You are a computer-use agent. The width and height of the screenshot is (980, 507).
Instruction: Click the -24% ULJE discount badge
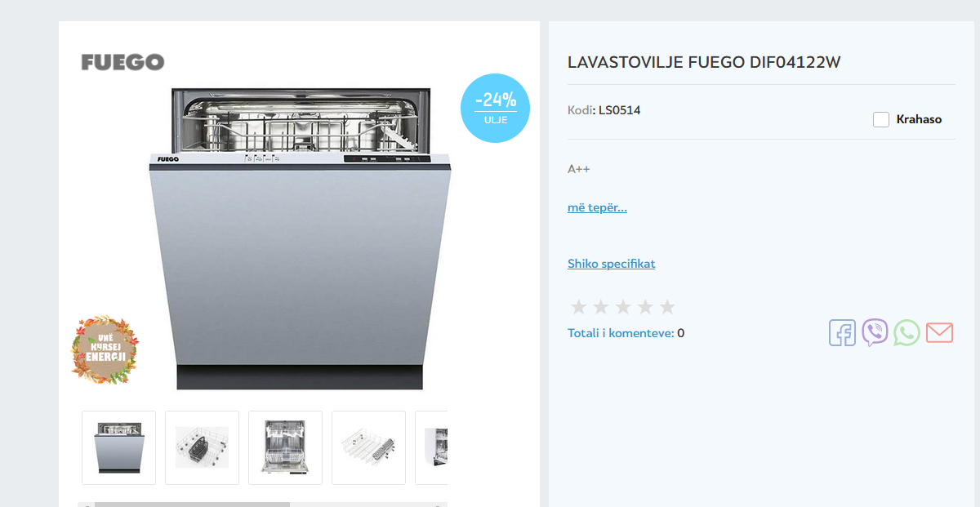(495, 108)
